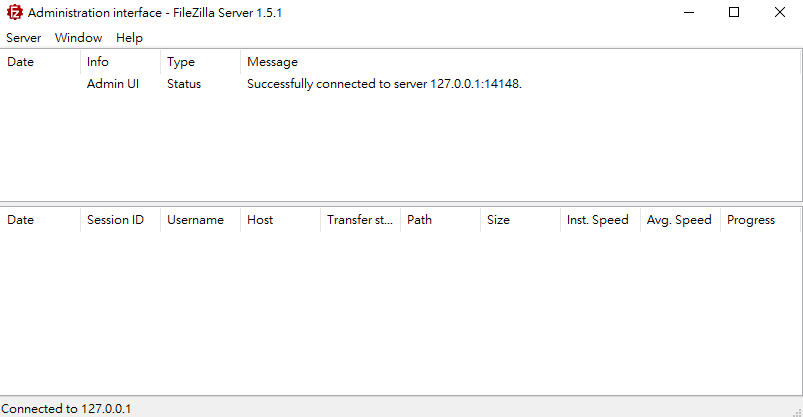Select the successfully connected log entry
This screenshot has height=417, width=803.
pyautogui.click(x=384, y=84)
